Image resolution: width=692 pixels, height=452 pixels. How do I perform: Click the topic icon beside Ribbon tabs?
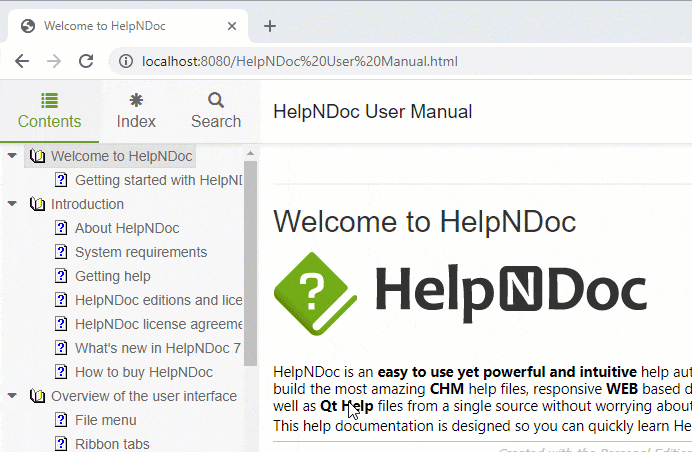coord(61,444)
